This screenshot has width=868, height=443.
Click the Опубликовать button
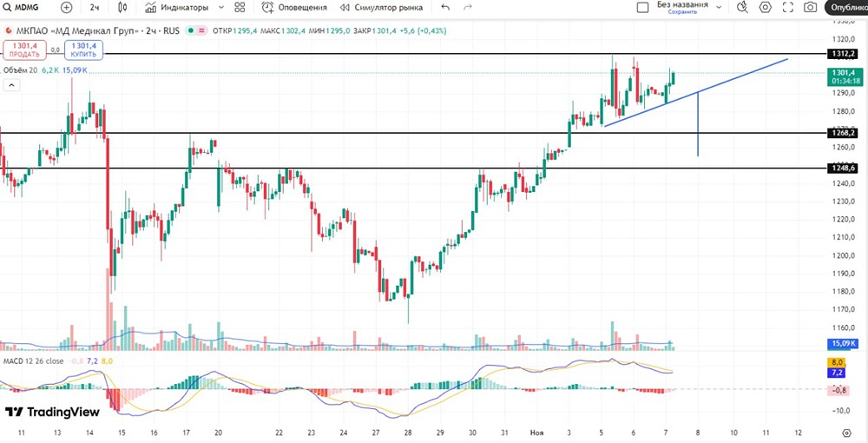click(846, 7)
